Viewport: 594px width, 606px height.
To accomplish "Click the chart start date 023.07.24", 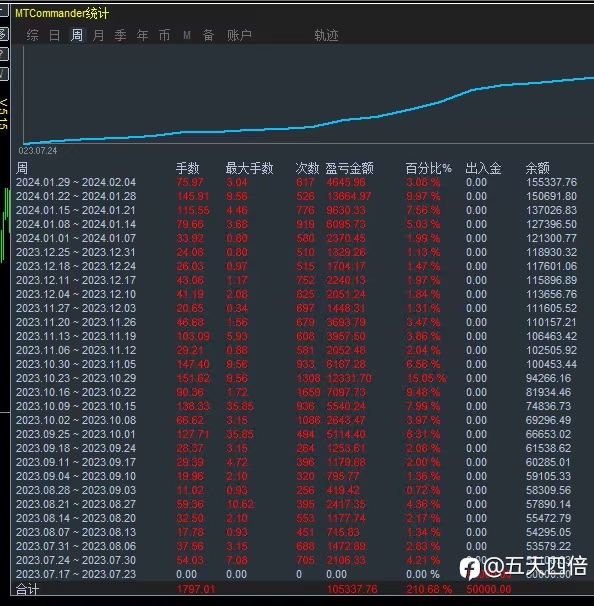I will (x=38, y=151).
